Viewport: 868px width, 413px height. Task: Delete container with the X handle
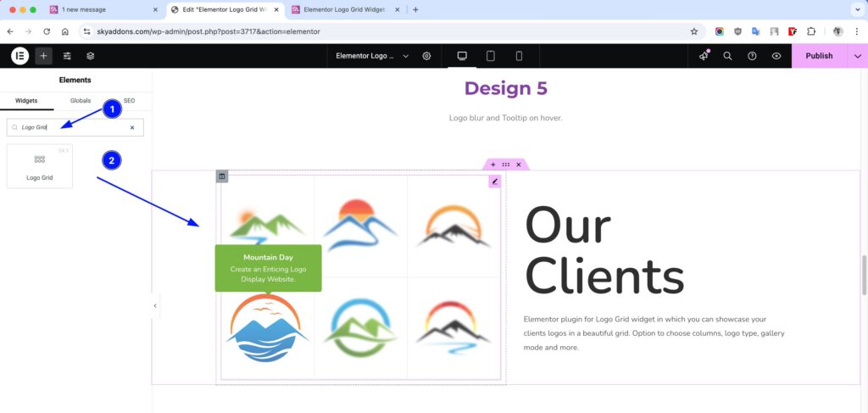[519, 165]
